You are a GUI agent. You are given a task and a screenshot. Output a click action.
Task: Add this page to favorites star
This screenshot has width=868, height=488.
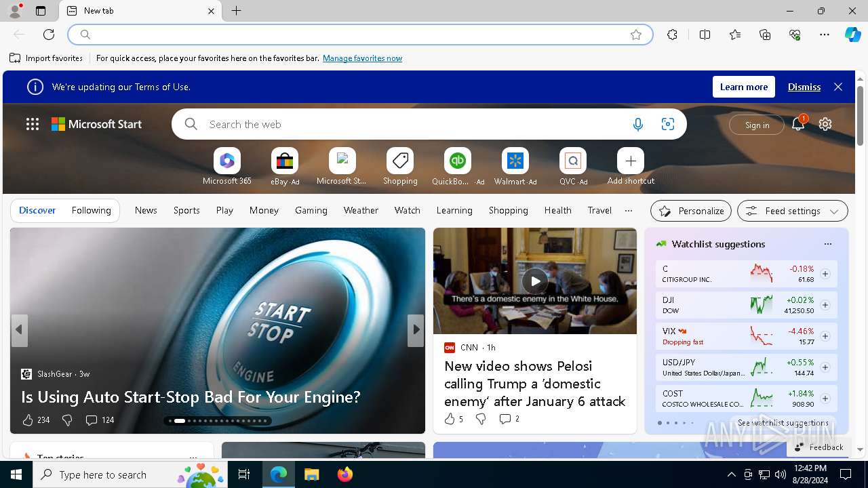pyautogui.click(x=636, y=35)
